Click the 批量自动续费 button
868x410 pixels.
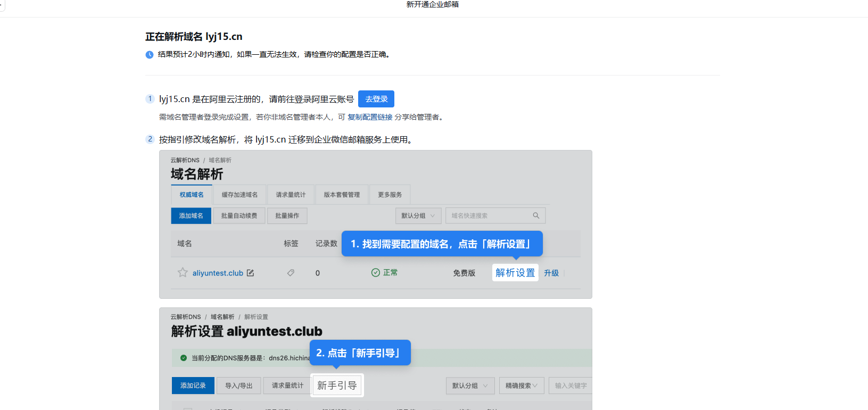coord(239,215)
